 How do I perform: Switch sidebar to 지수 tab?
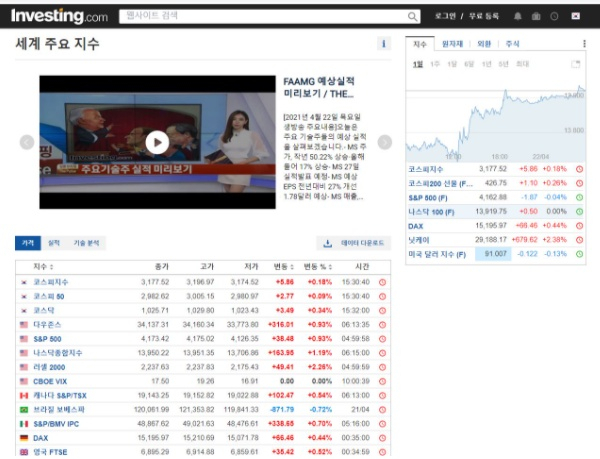coord(420,44)
